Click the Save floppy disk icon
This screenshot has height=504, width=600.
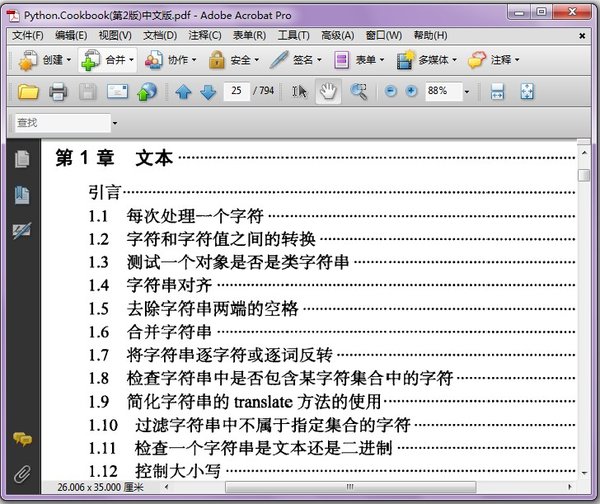click(88, 91)
